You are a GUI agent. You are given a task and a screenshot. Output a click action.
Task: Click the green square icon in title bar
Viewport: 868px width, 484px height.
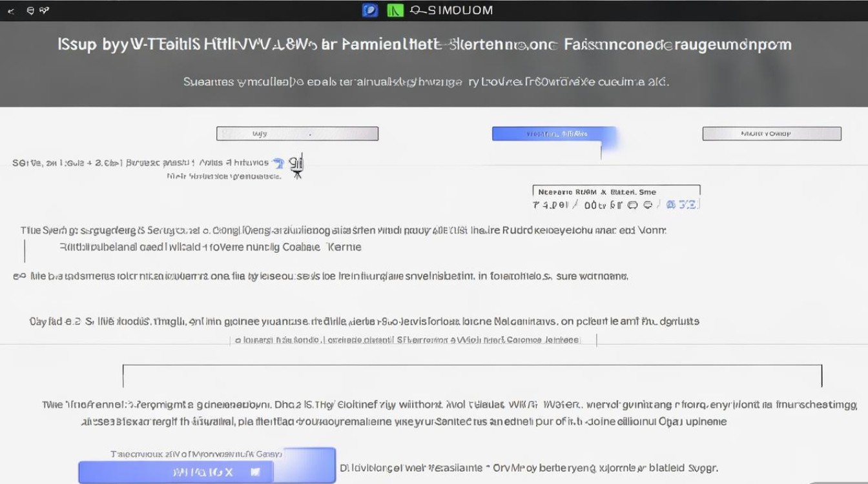coord(395,10)
